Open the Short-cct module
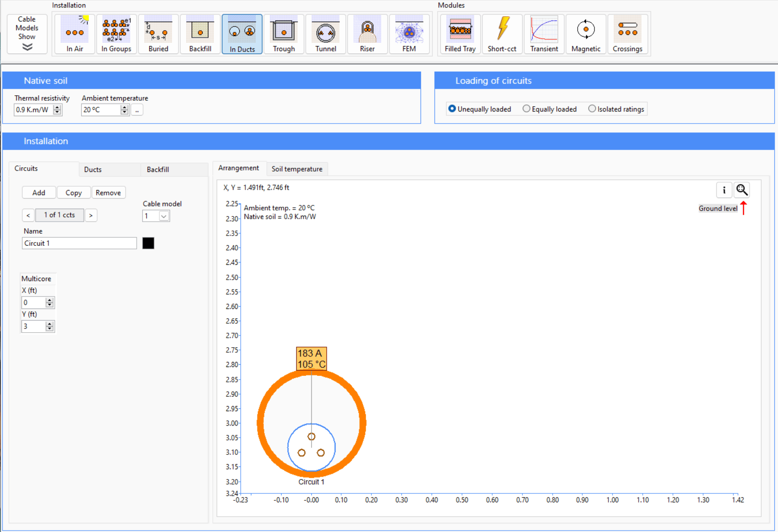Image resolution: width=778 pixels, height=532 pixels. 502,34
